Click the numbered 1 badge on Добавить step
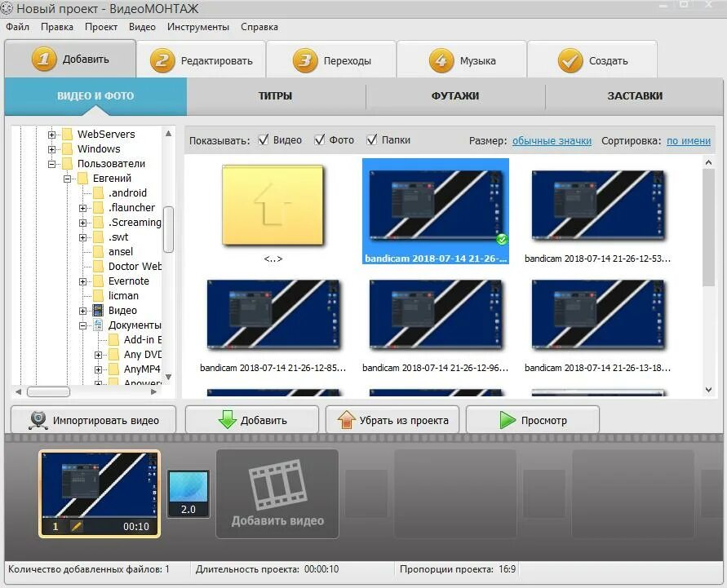This screenshot has width=727, height=588. point(44,60)
